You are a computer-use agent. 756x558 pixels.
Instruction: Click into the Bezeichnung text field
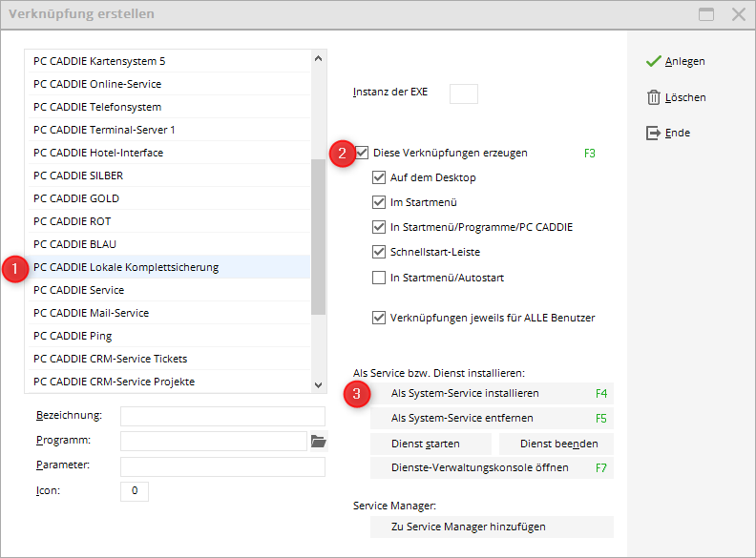pos(222,416)
